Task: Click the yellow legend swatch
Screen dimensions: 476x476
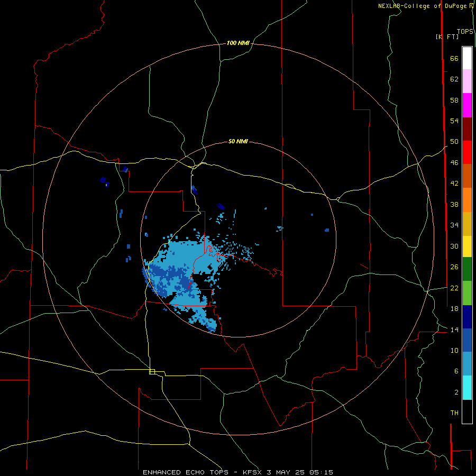Action: 467,246
